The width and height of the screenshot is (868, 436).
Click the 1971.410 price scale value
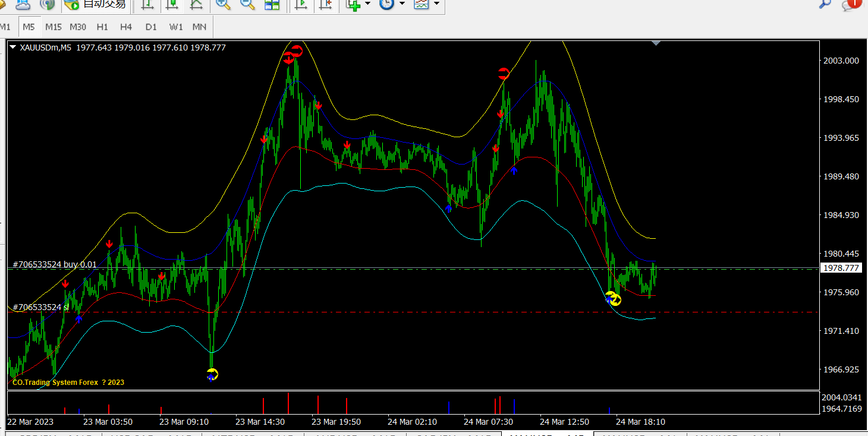point(841,331)
